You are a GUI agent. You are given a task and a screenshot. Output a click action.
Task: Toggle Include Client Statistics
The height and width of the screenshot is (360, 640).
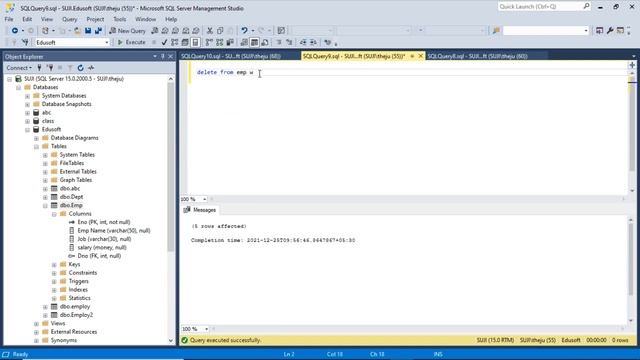230,42
